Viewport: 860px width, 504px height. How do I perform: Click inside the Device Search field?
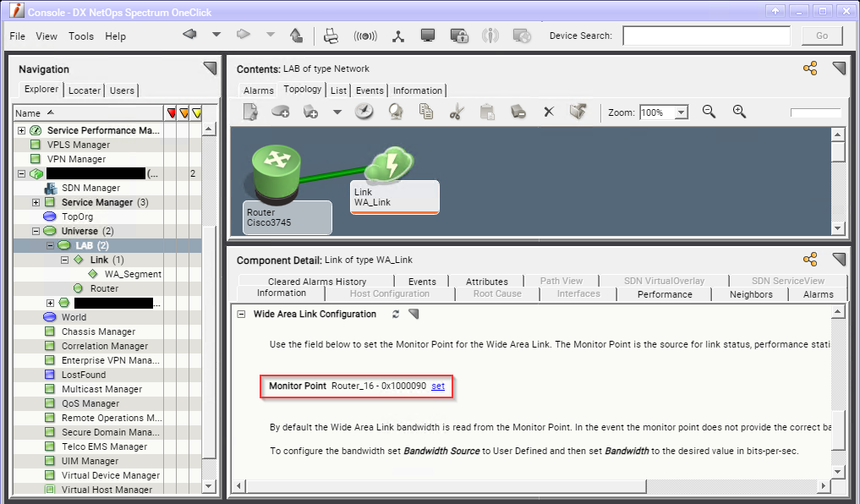click(x=706, y=36)
